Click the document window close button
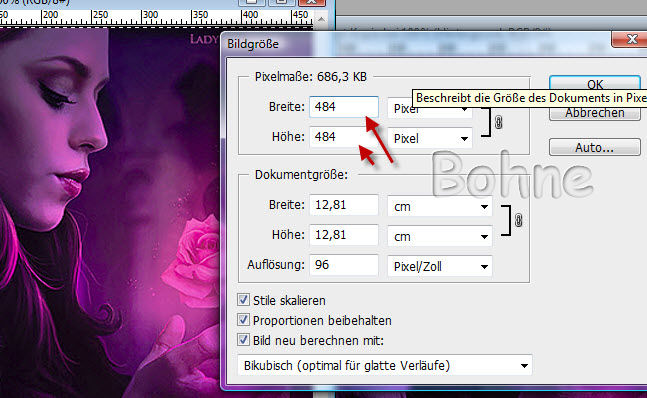 (312, 2)
